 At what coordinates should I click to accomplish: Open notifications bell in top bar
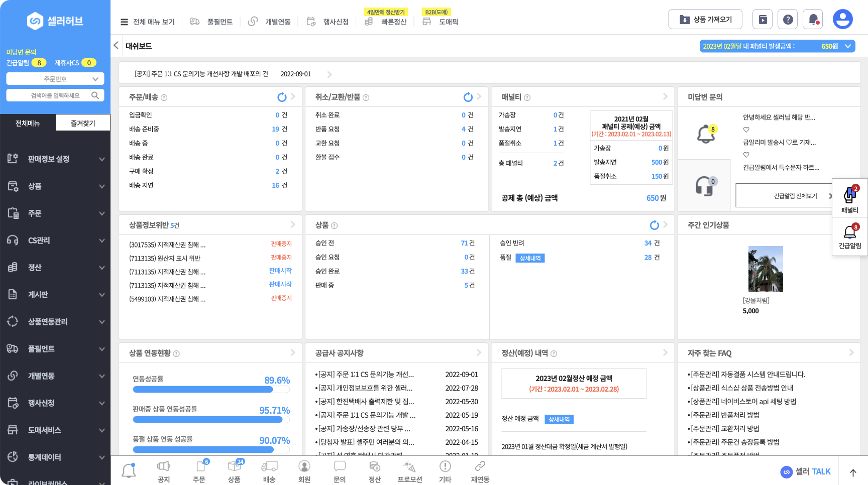[x=813, y=20]
